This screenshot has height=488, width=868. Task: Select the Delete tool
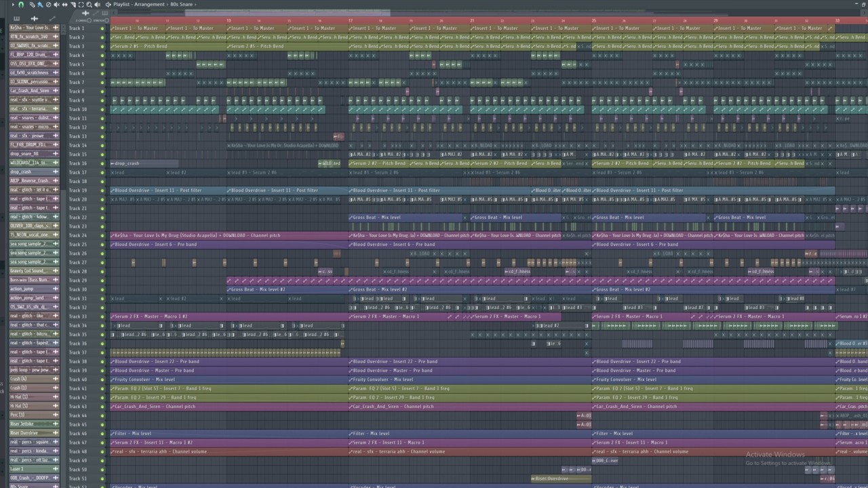pyautogui.click(x=48, y=5)
